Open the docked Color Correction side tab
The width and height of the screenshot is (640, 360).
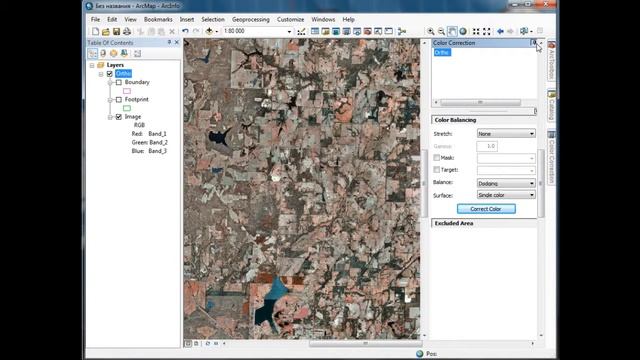(551, 158)
